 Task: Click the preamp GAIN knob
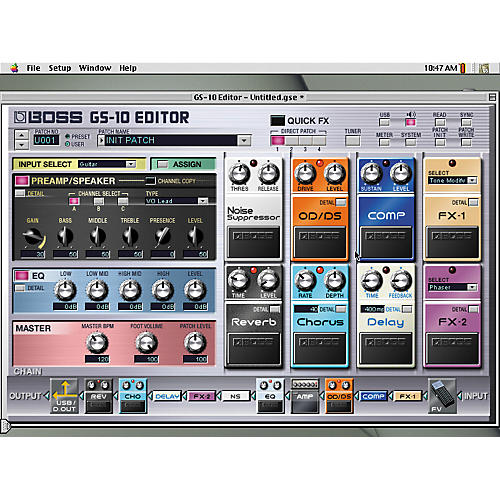(x=33, y=237)
